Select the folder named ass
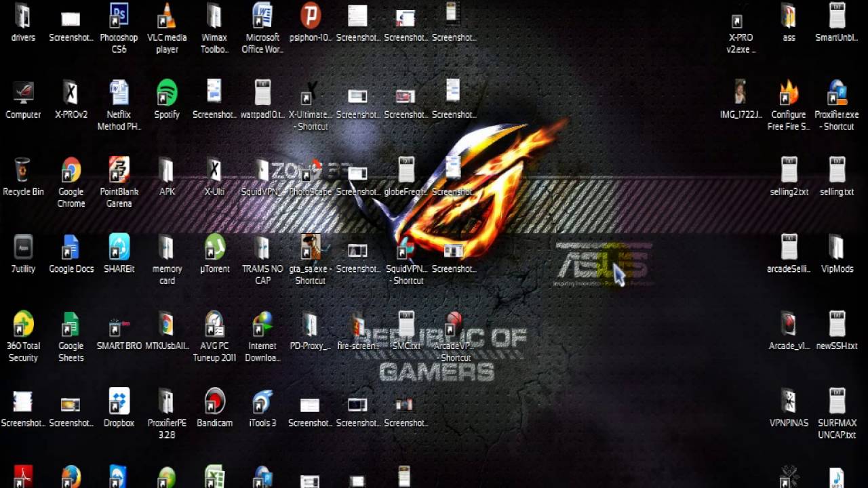The width and height of the screenshot is (868, 488). 789,16
